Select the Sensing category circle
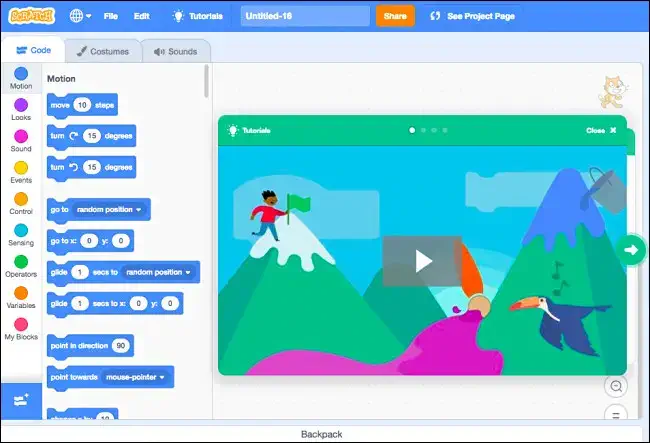 (x=21, y=230)
